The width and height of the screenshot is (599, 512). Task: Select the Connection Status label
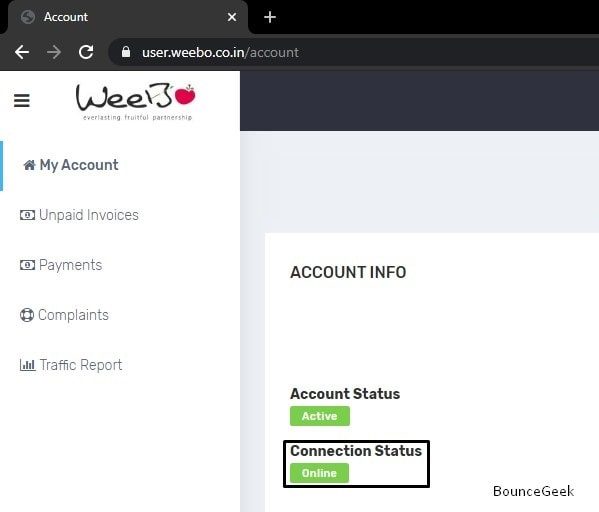pos(356,451)
